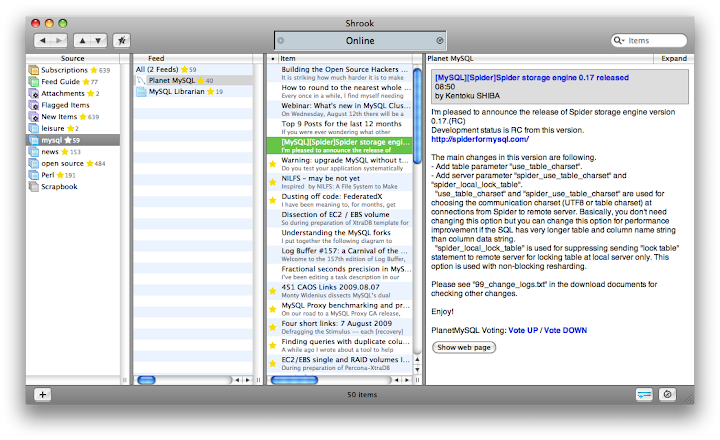Click the add source plus button

42,394
